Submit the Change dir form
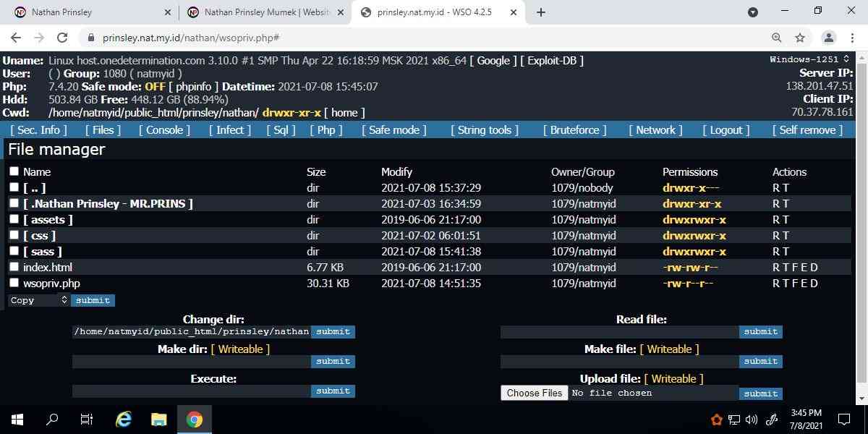The image size is (868, 434). [333, 331]
